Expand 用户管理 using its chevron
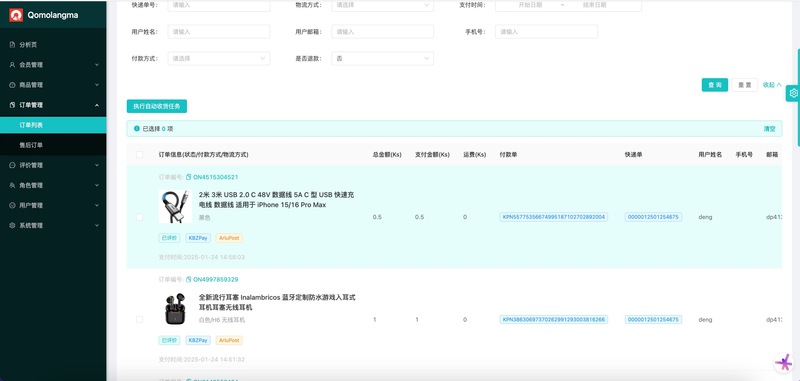The image size is (800, 381). [x=97, y=206]
